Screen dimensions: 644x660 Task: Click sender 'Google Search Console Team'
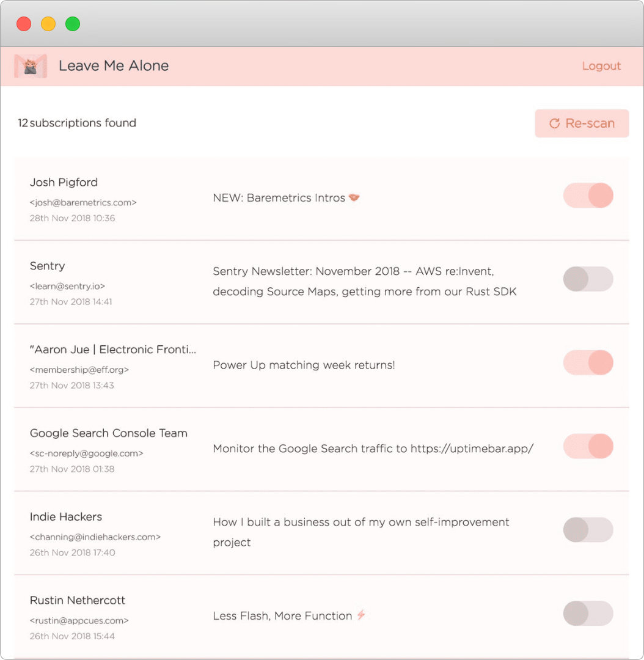coord(109,433)
